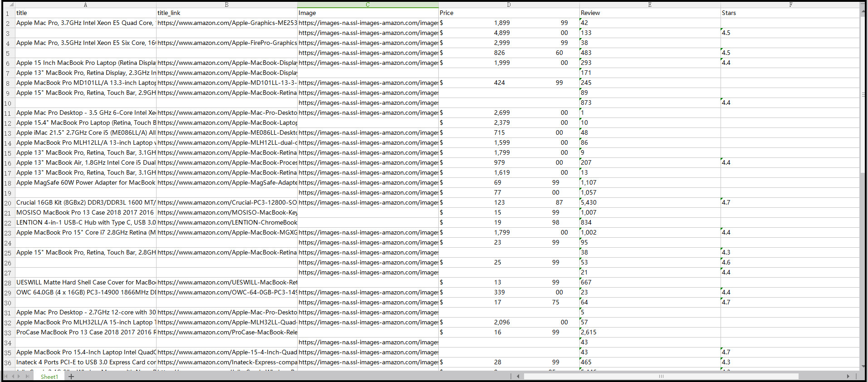Click the Crucial-PC3-12800-SO link cell
The height and width of the screenshot is (382, 868).
click(x=227, y=203)
